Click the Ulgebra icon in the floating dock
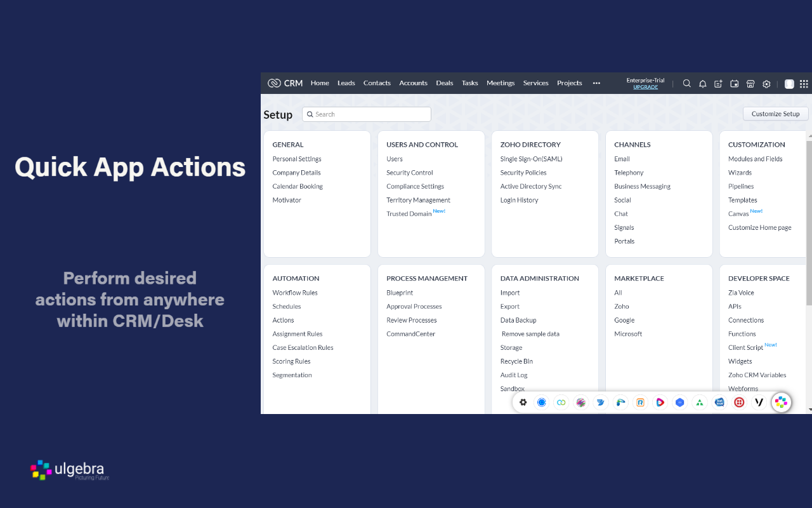Viewport: 812px width, 508px height. coord(781,402)
